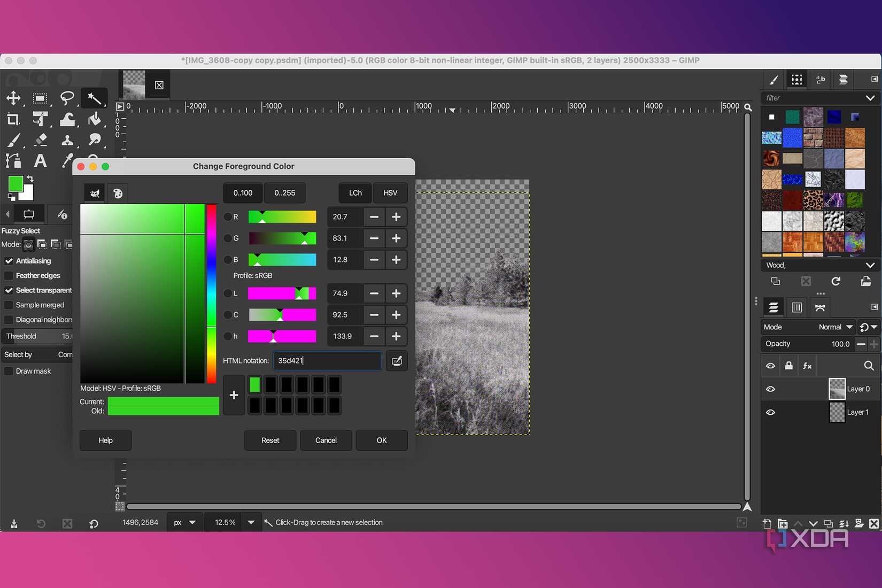Switch to the LCh tab
The height and width of the screenshot is (588, 882).
(354, 192)
